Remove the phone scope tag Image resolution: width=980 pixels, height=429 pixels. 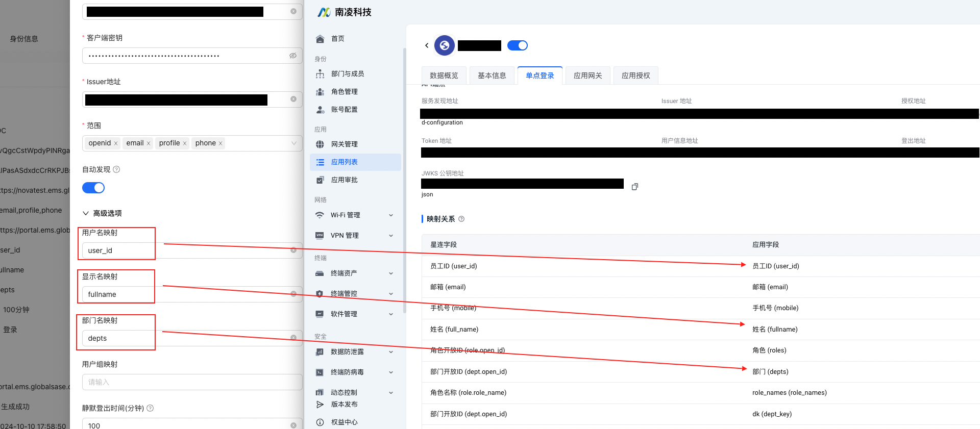pos(220,144)
